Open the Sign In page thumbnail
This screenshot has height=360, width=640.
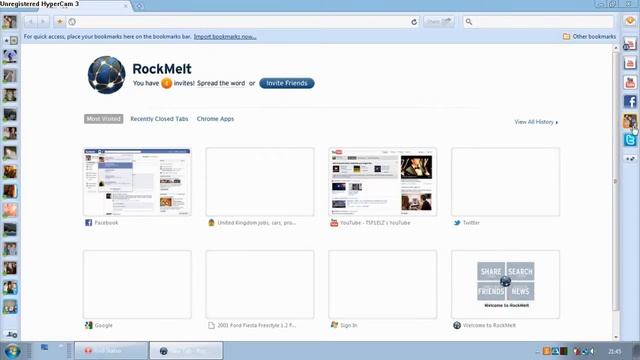click(382, 284)
